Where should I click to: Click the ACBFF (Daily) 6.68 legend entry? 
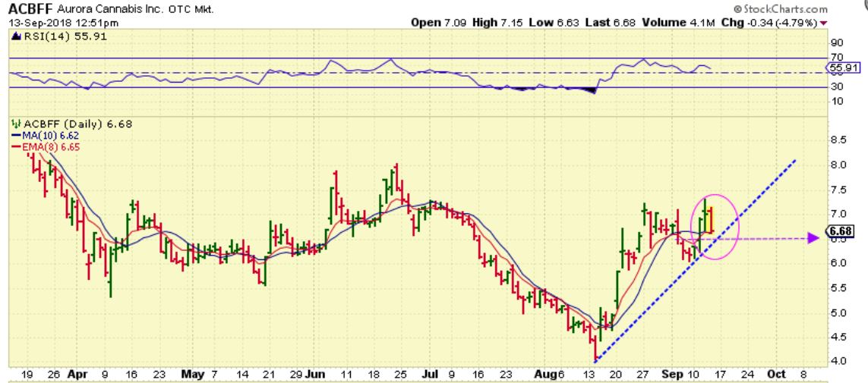tap(77, 124)
